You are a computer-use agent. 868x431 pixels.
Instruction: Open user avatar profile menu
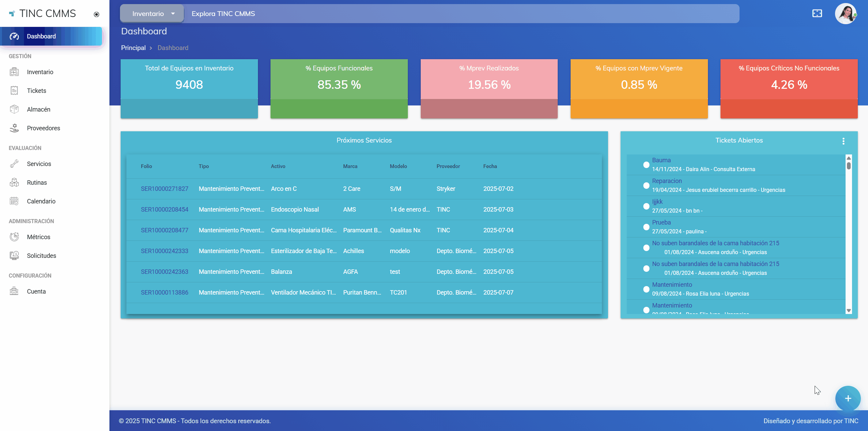point(845,14)
